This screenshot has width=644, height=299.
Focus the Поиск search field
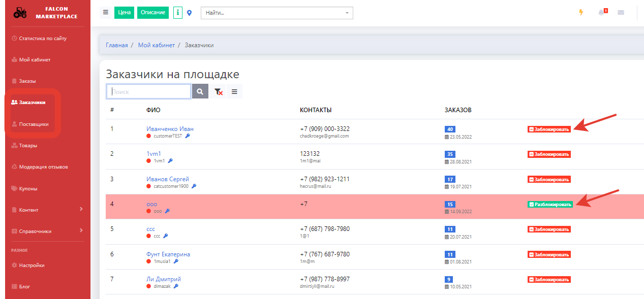(x=148, y=91)
